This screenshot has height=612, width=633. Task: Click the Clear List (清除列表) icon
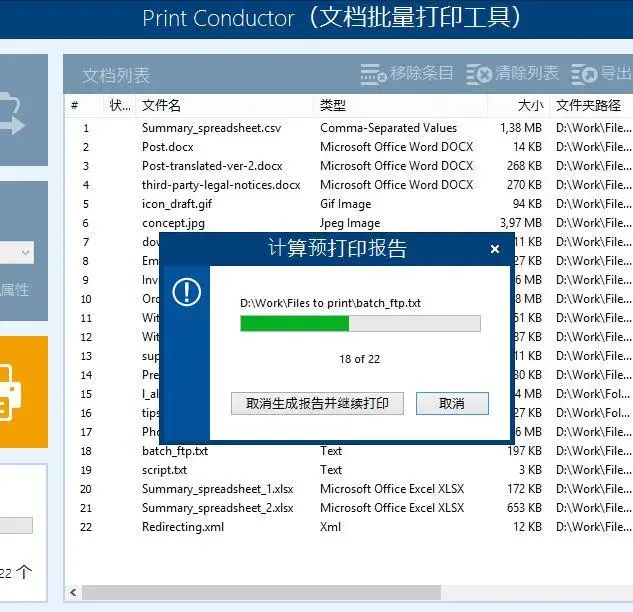(479, 74)
